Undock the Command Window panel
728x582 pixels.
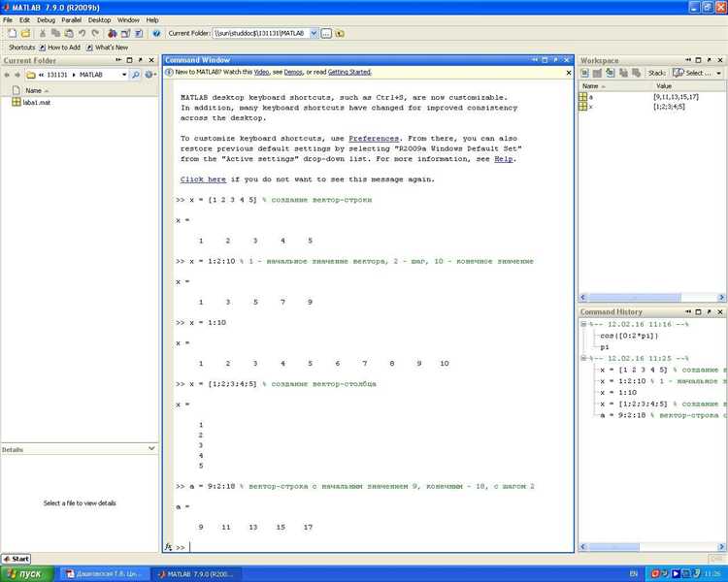pos(553,60)
